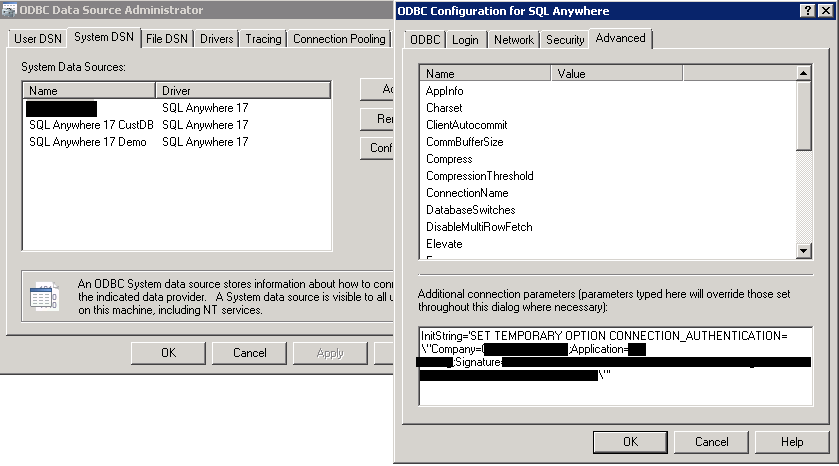Screen dimensions: 839x466
Task: Open the Tracing tab
Action: click(x=263, y=39)
